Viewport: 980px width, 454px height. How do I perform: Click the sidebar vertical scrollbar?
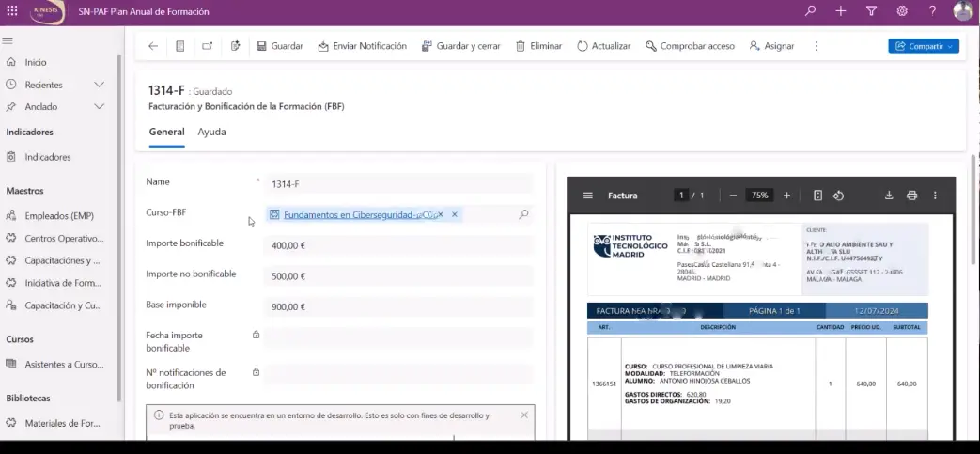(118, 227)
